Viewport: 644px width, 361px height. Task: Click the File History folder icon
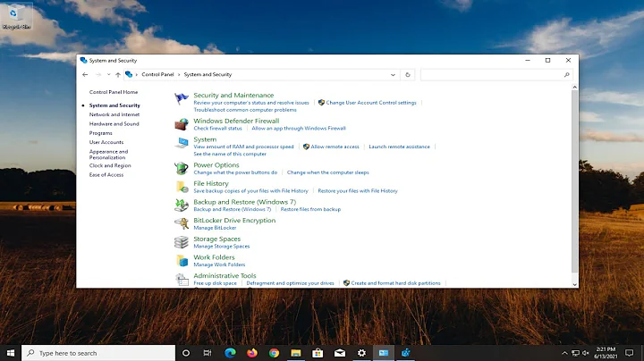[x=181, y=187]
